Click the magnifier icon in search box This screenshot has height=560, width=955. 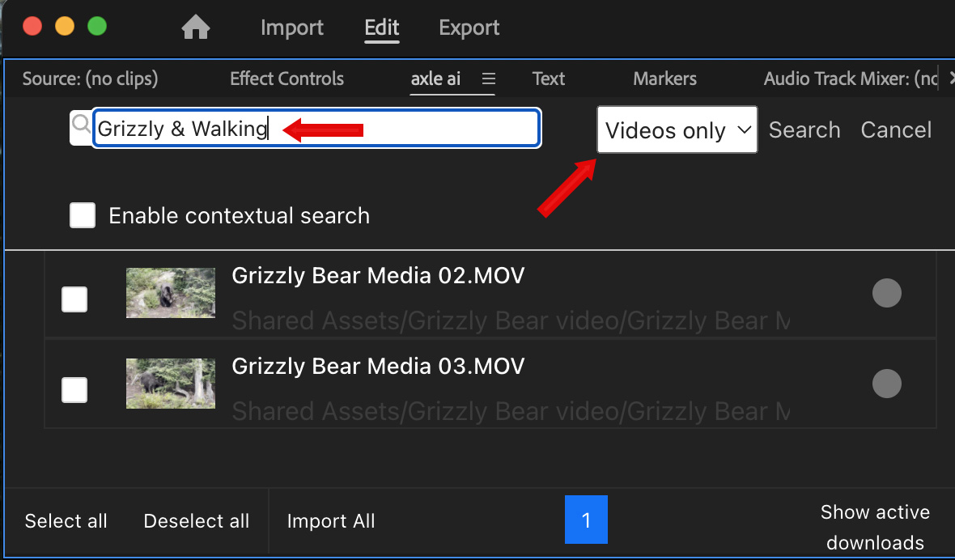81,124
